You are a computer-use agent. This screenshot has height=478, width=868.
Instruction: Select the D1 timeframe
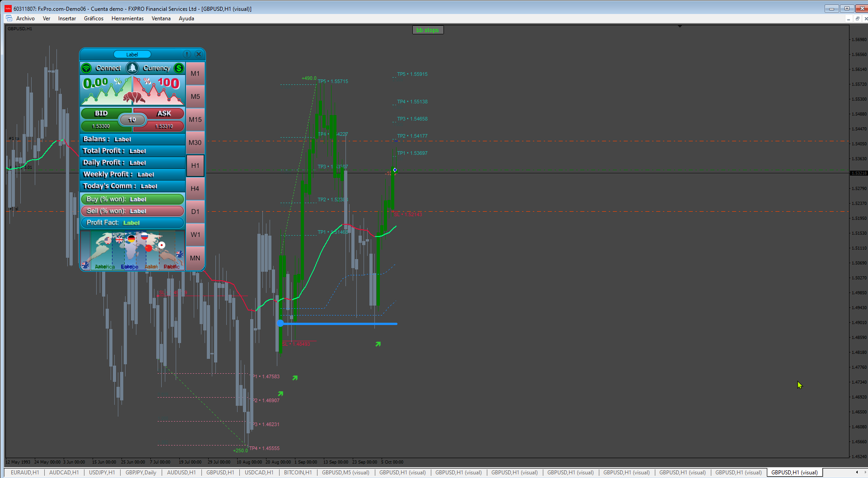(195, 211)
